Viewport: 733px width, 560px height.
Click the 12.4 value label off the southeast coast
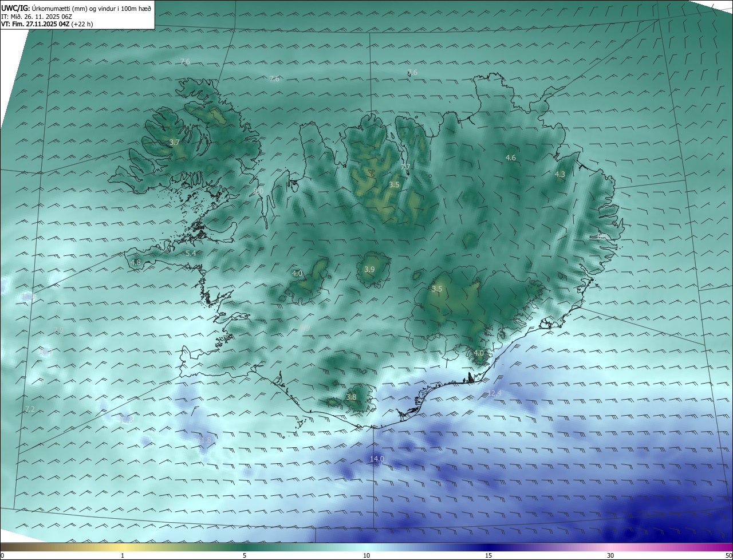pyautogui.click(x=494, y=393)
